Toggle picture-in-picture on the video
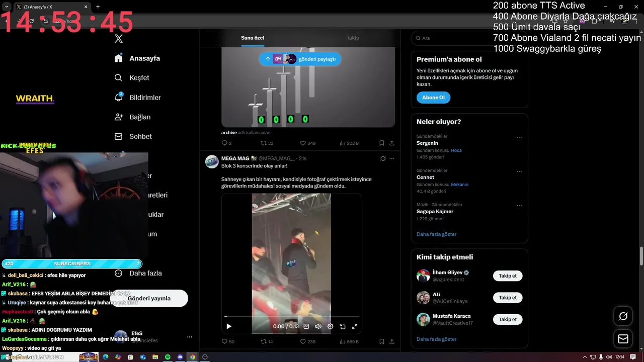Screen dimensions: 644x362 coord(343,326)
